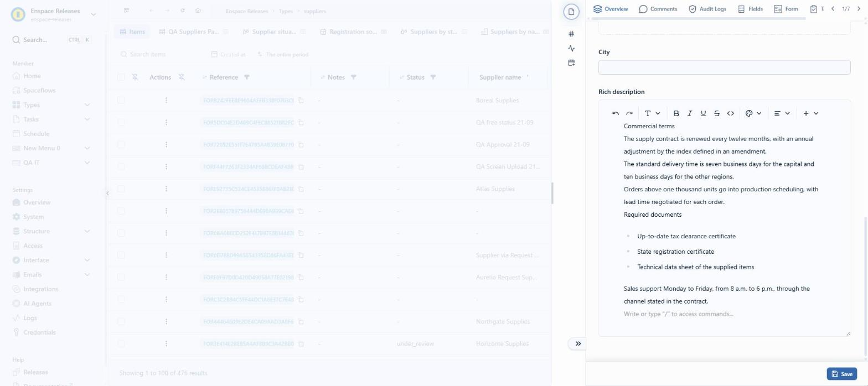Save the record with Save button

click(842, 374)
